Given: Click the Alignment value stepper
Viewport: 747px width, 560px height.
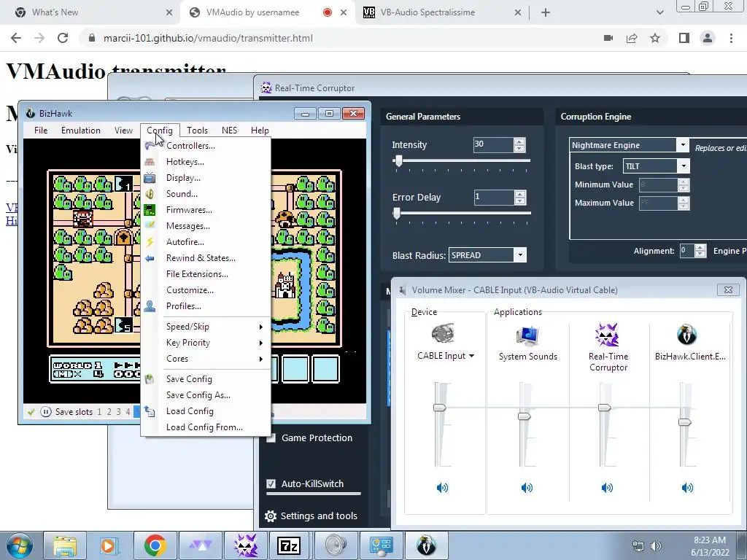Looking at the screenshot, I should click(700, 251).
